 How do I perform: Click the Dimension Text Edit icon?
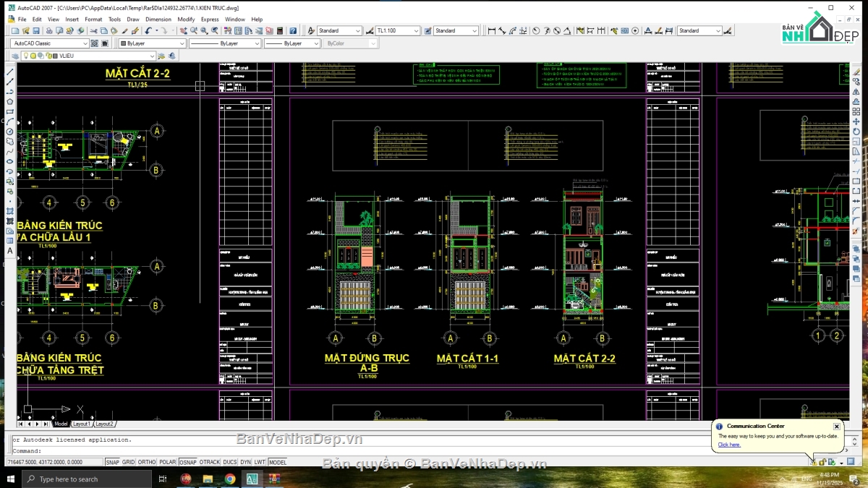[x=659, y=30]
